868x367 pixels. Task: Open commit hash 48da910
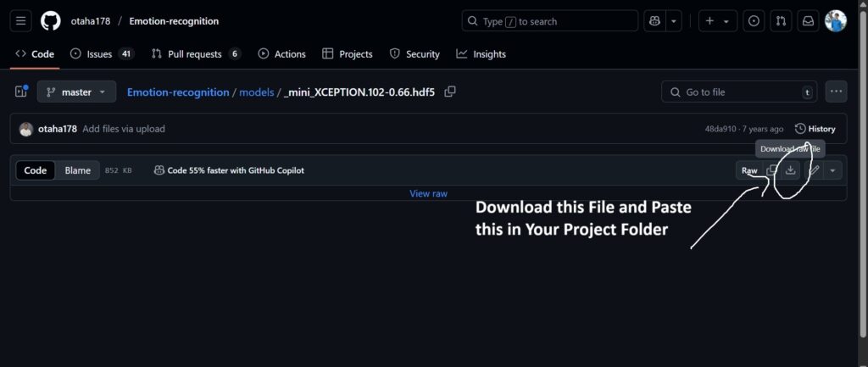(721, 129)
